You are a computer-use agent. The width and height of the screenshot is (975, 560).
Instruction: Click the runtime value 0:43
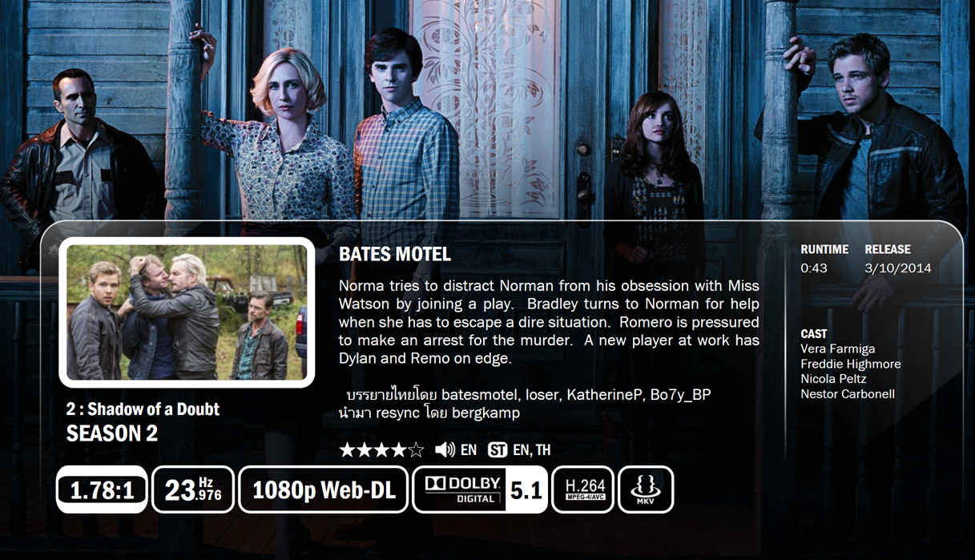[814, 268]
